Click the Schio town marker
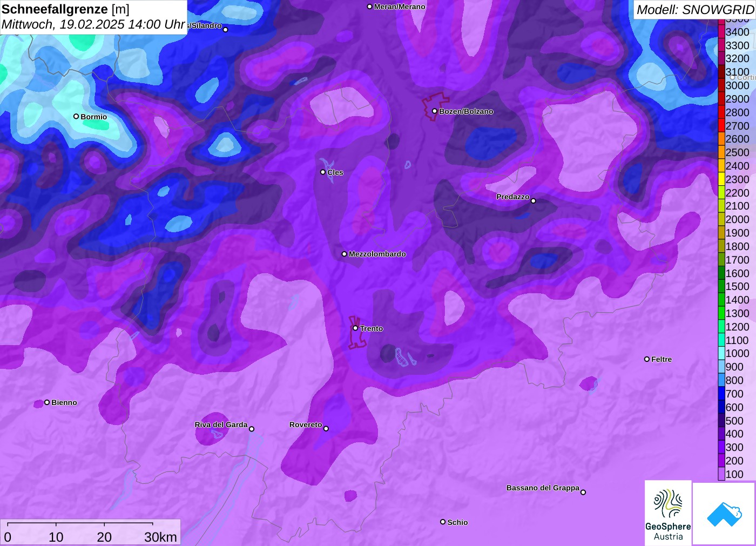The height and width of the screenshot is (546, 756). [x=443, y=522]
